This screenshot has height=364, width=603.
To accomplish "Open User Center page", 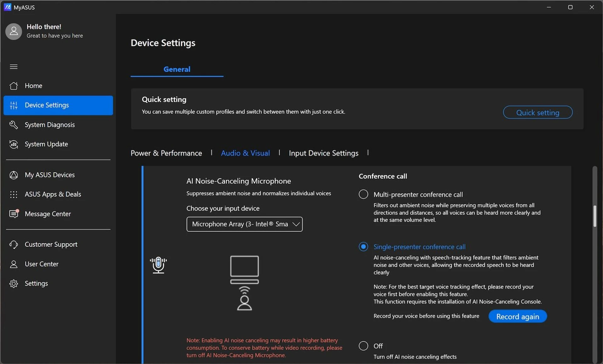I will (58, 264).
